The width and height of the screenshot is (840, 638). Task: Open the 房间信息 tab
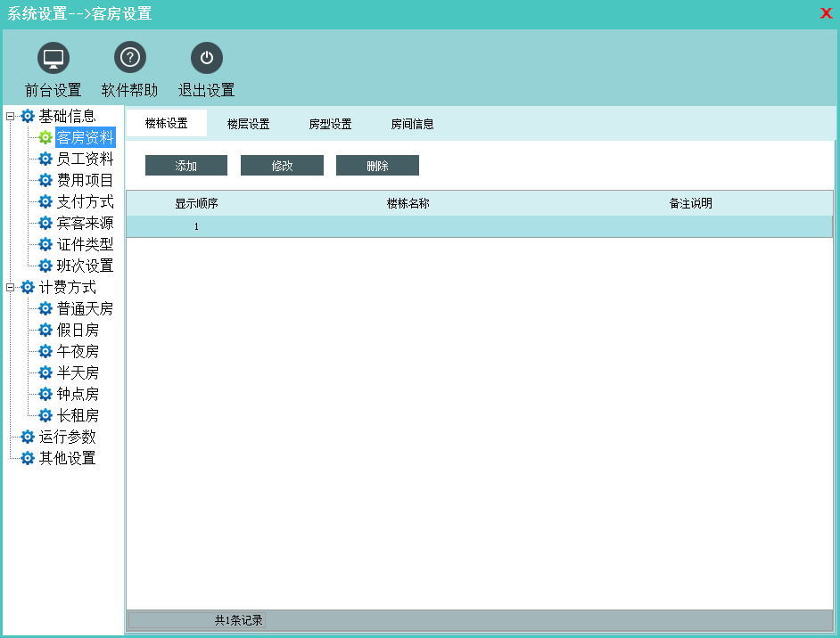[x=412, y=125]
